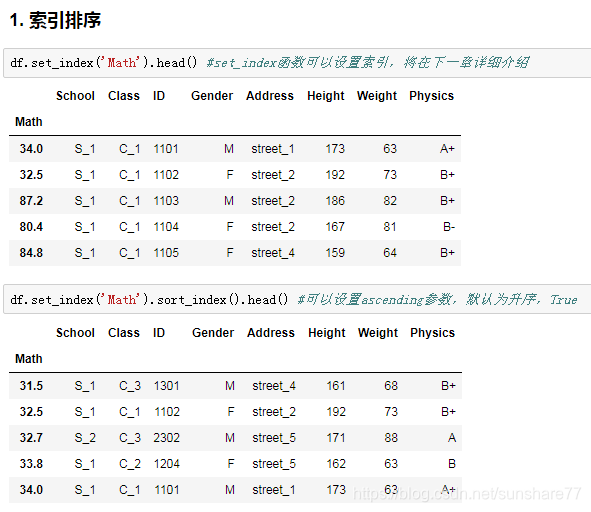
Task: Click Height value 167
Action: pyautogui.click(x=335, y=227)
